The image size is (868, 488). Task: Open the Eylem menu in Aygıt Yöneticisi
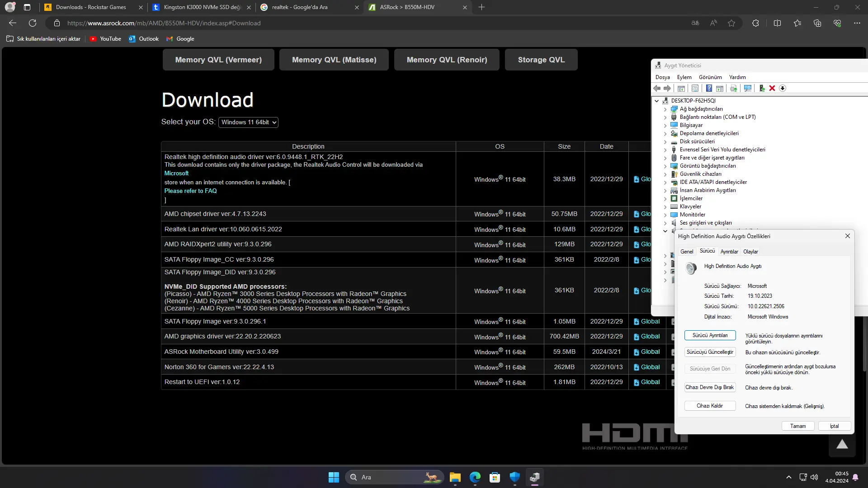coord(684,77)
